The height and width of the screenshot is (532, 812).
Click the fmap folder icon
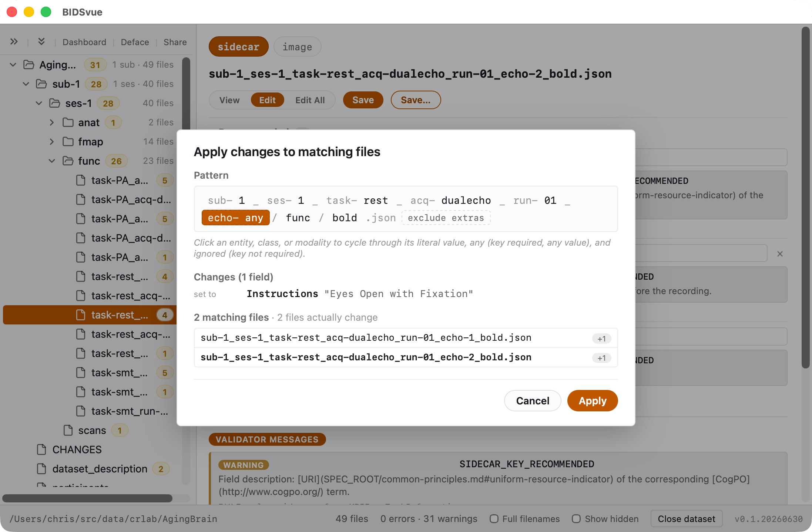click(x=68, y=142)
